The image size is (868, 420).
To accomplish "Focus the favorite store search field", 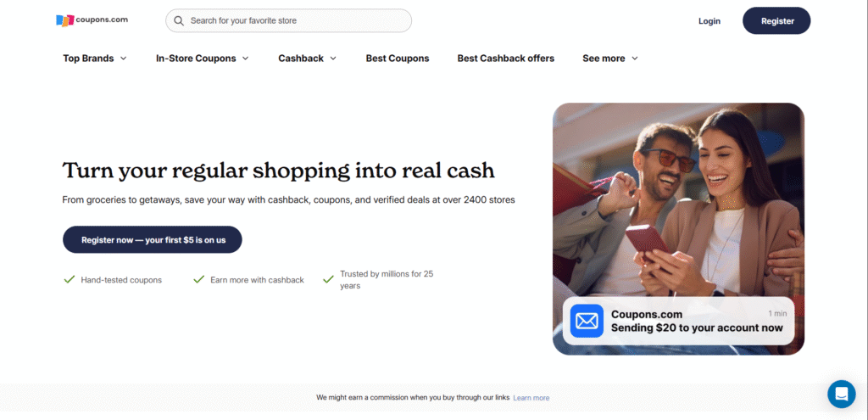I will click(x=288, y=20).
